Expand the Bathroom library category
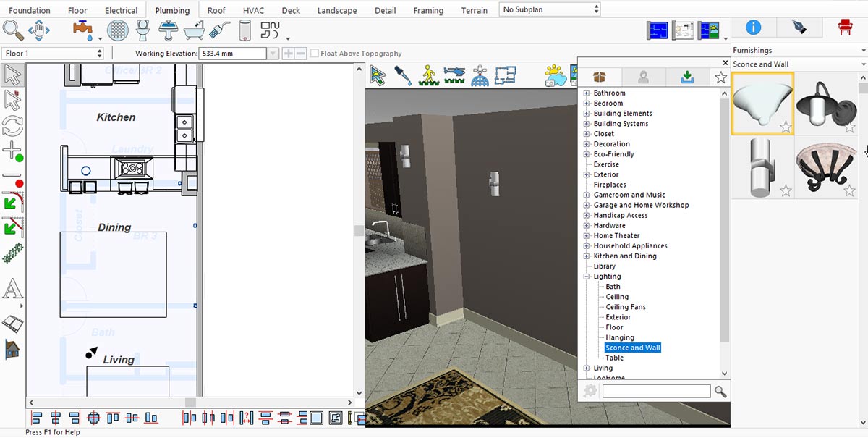 coord(587,93)
